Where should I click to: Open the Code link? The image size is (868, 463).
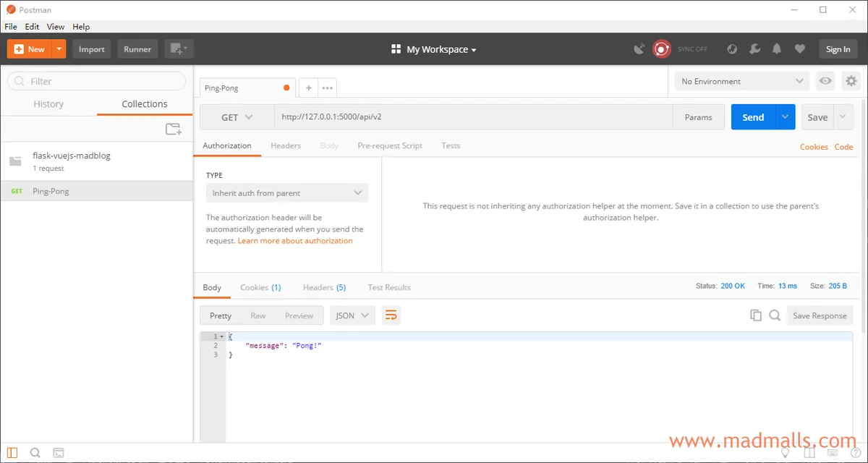844,147
